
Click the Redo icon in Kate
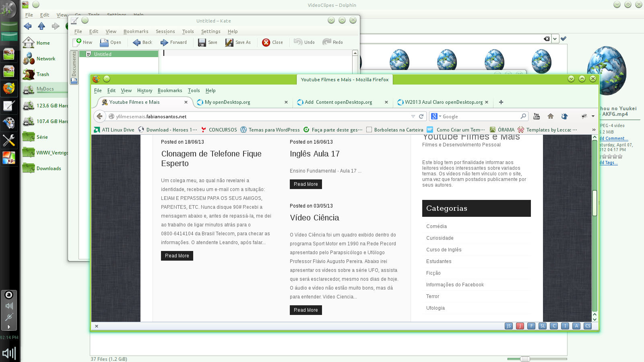point(327,42)
